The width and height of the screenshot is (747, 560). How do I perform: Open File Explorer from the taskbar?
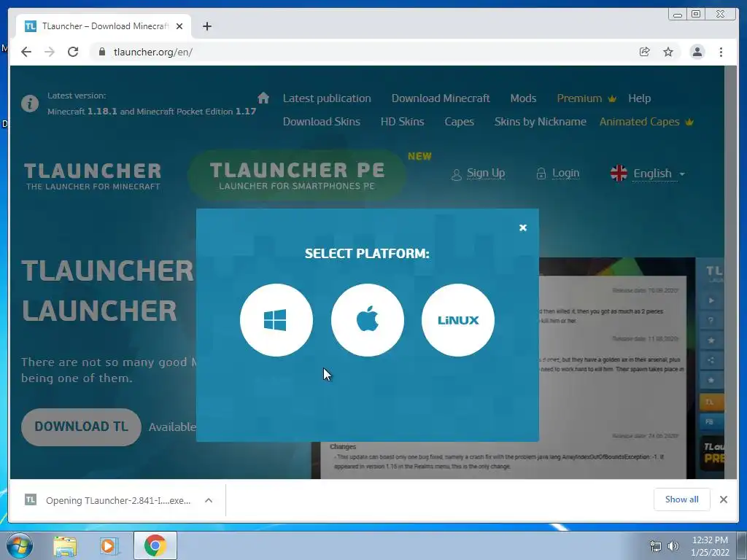point(65,545)
